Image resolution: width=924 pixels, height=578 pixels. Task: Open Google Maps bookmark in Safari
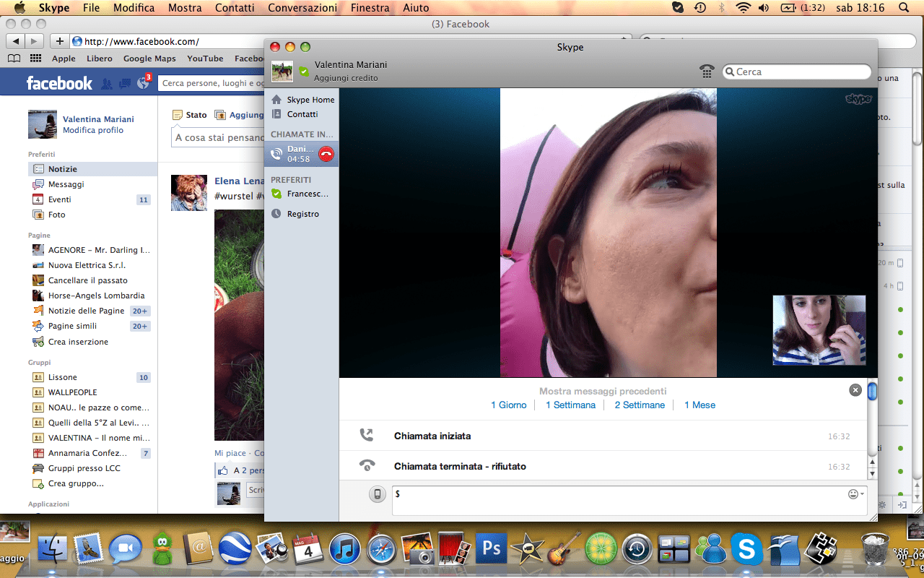149,59
